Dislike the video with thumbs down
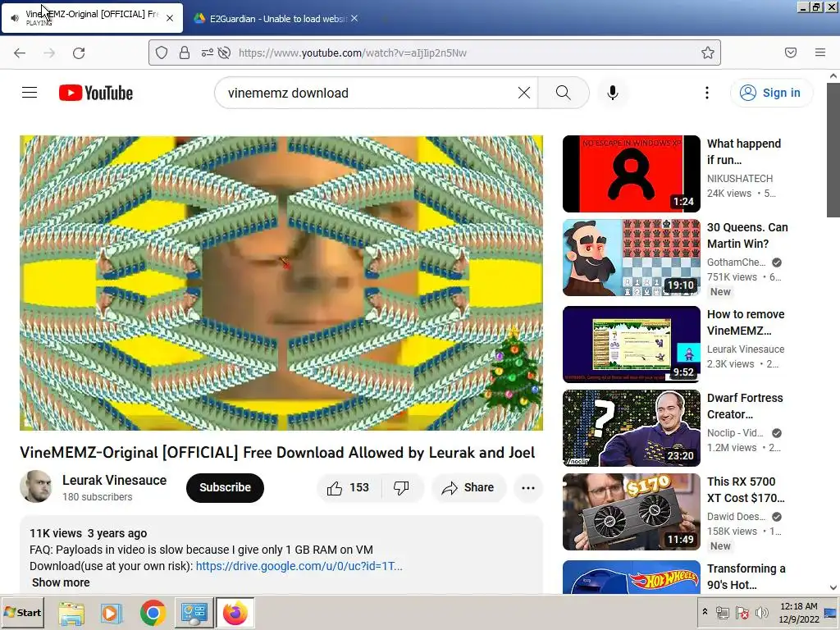This screenshot has height=630, width=840. tap(401, 487)
